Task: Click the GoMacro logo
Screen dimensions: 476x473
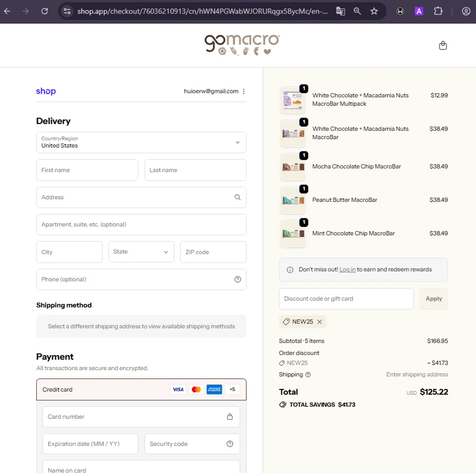Action: point(242,45)
